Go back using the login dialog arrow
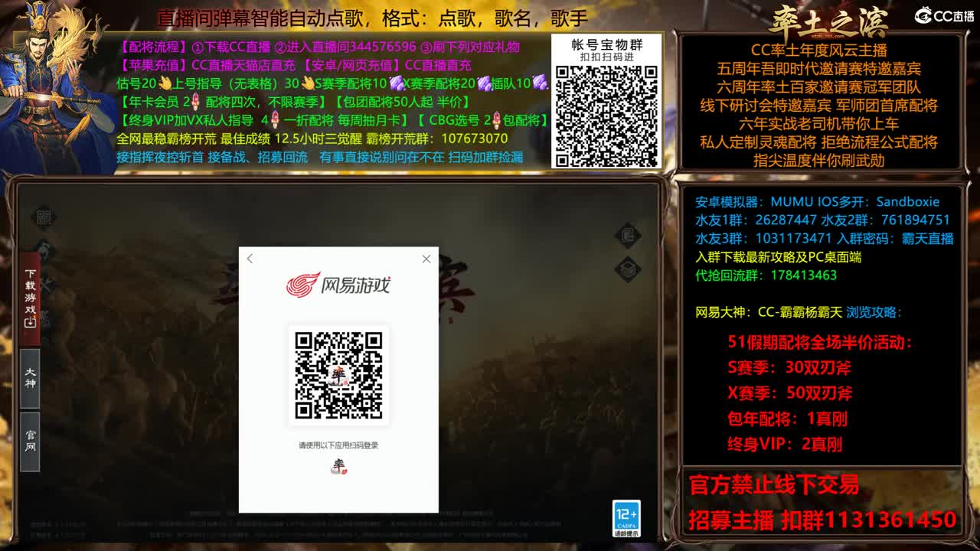 (x=250, y=259)
